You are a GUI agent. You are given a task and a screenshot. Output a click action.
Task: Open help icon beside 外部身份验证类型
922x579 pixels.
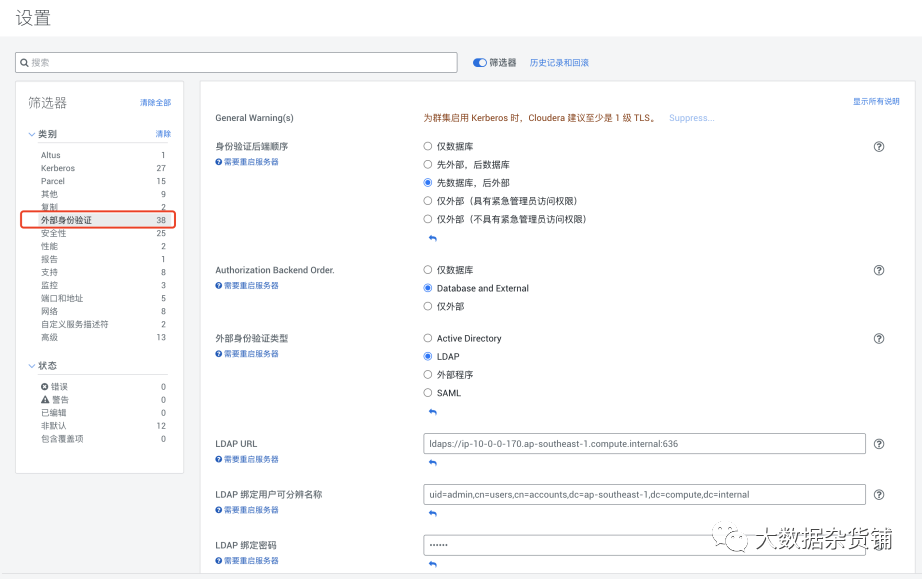coord(878,339)
